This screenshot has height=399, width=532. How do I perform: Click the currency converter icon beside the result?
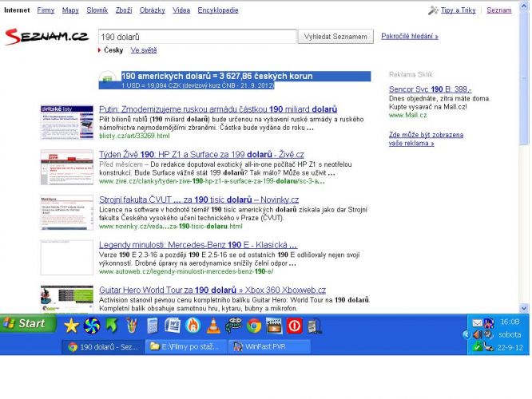107,79
